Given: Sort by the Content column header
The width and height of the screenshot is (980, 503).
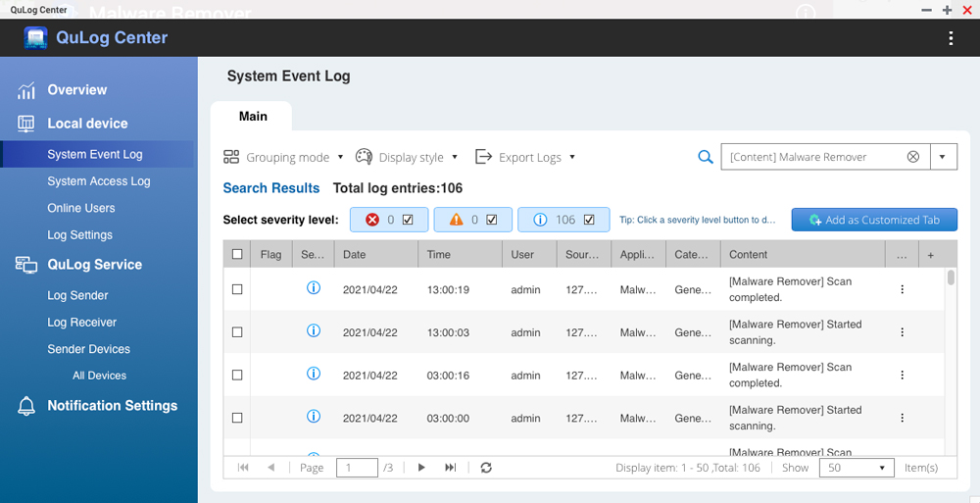Looking at the screenshot, I should (803, 255).
